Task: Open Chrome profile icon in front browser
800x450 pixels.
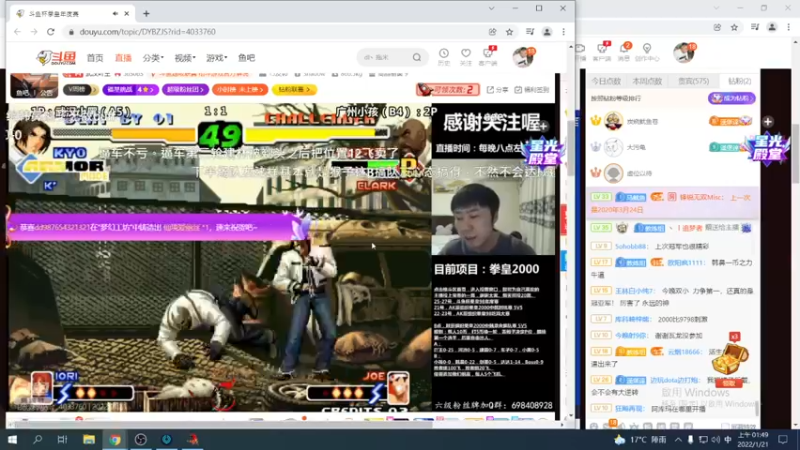Action: pos(547,32)
